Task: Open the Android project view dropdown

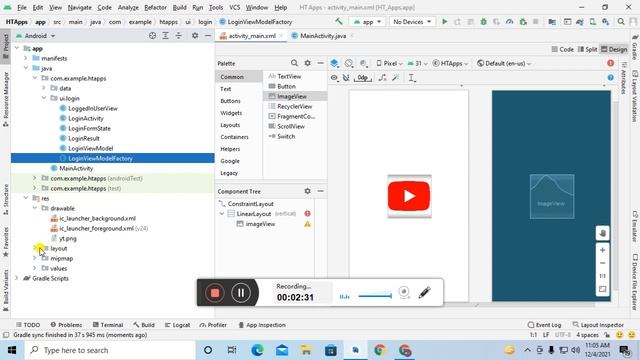Action: pos(36,36)
